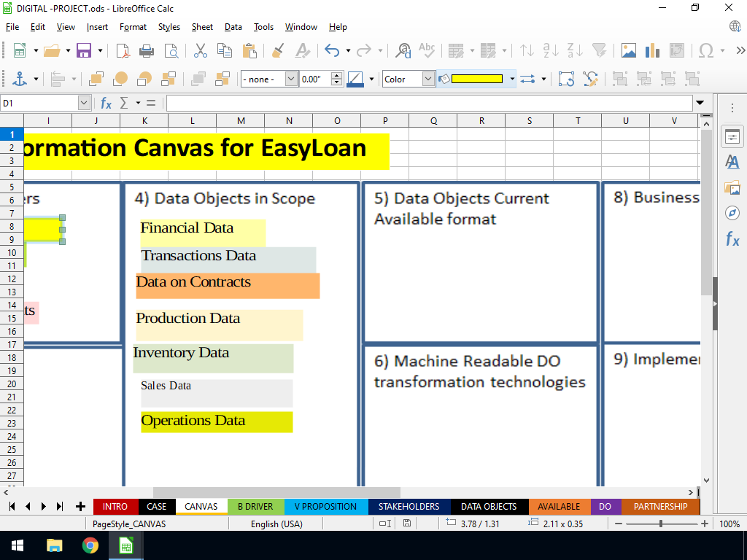Viewport: 747px width, 560px height.
Task: Expand the area fill 'Color' dropdown
Action: pyautogui.click(x=428, y=79)
